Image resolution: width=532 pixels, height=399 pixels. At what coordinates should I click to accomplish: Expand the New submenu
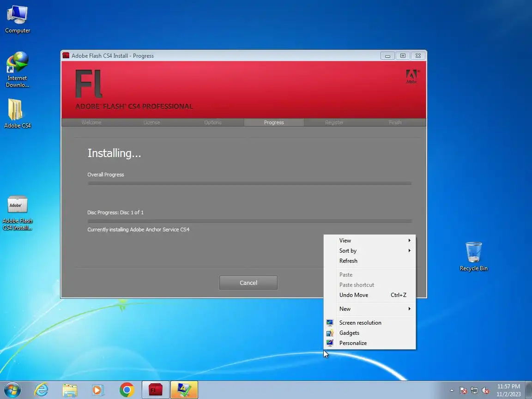click(x=370, y=309)
